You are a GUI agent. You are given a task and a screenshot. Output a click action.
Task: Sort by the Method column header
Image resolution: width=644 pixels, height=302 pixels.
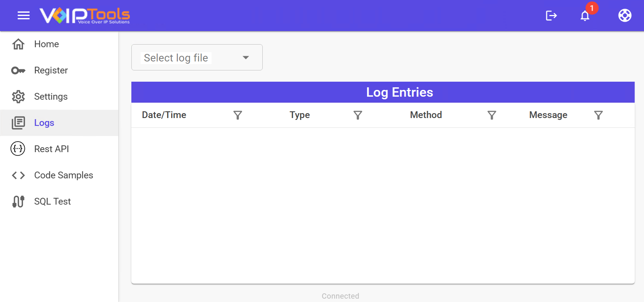pyautogui.click(x=426, y=115)
